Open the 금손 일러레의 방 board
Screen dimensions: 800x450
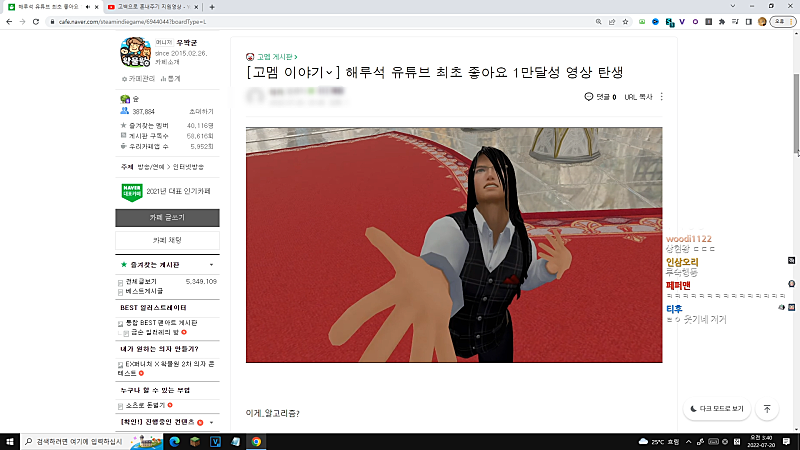pos(155,332)
